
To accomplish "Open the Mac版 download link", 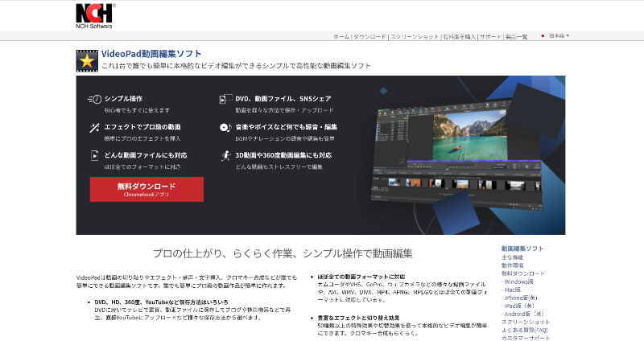I will pos(511,290).
